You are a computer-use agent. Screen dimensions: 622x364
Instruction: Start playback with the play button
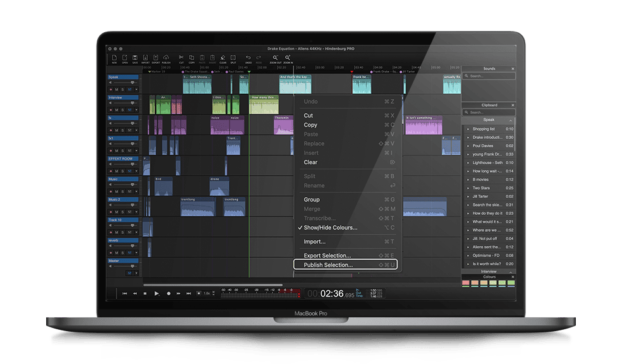point(157,293)
